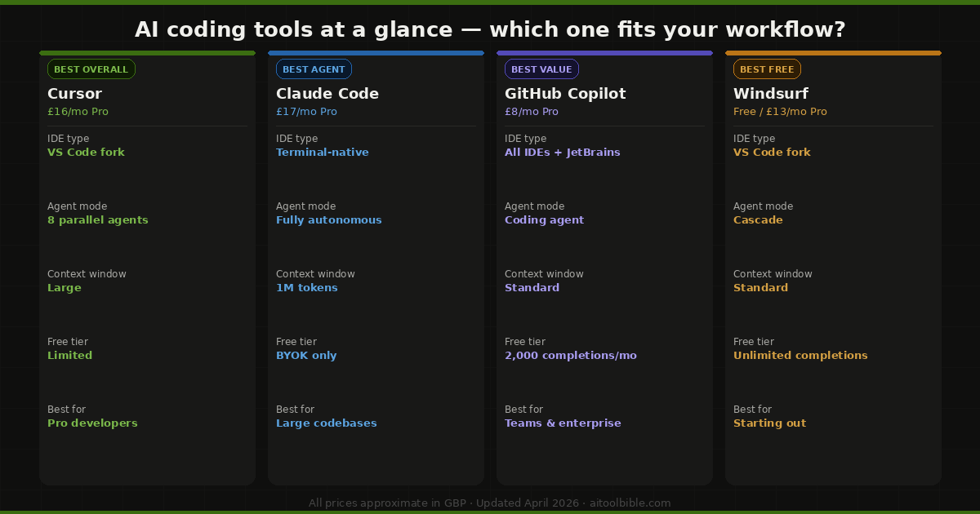Click All IDEs + JetBrains value
The height and width of the screenshot is (514, 980).
[563, 153]
